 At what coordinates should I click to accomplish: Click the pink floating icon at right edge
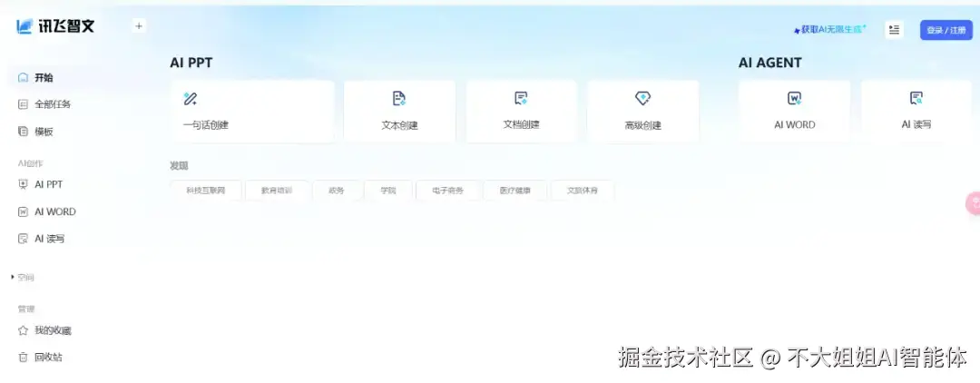point(973,204)
